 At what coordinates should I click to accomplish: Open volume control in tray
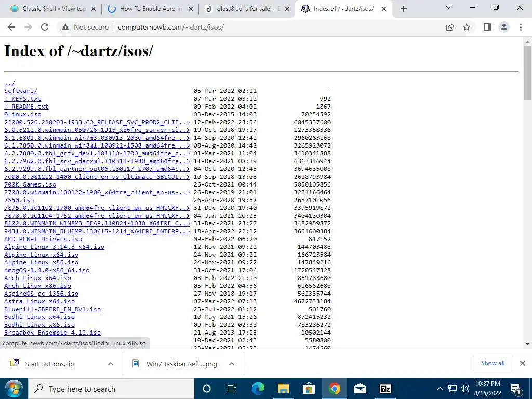pyautogui.click(x=465, y=389)
